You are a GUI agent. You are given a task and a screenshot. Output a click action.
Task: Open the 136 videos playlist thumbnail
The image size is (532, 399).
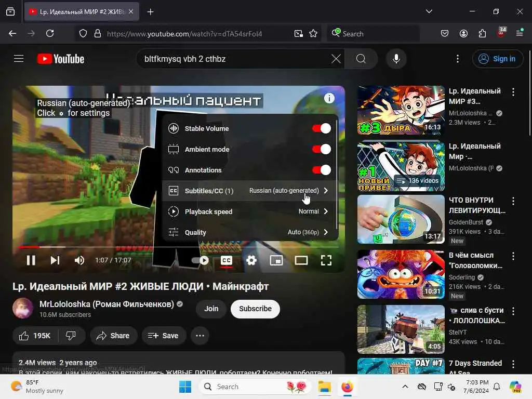click(401, 166)
